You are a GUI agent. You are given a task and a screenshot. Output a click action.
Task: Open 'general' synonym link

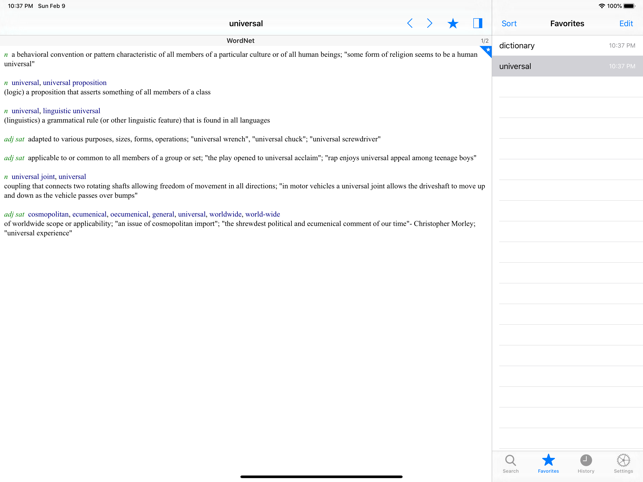163,214
